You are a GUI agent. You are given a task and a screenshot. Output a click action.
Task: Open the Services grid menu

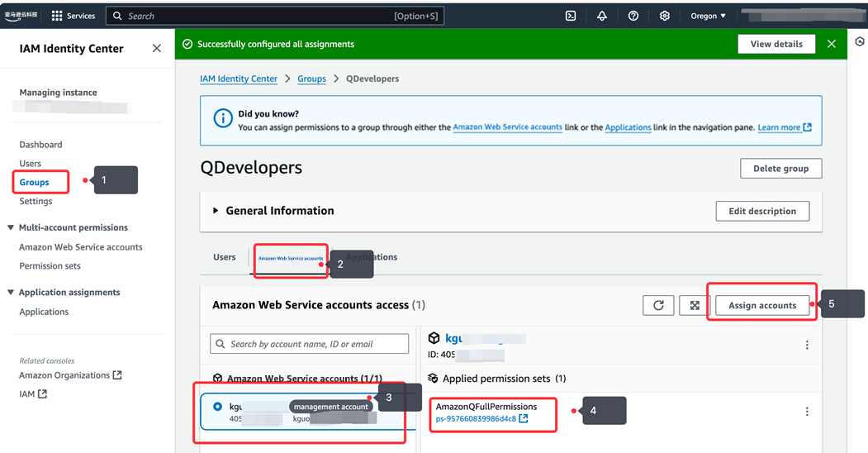(73, 16)
